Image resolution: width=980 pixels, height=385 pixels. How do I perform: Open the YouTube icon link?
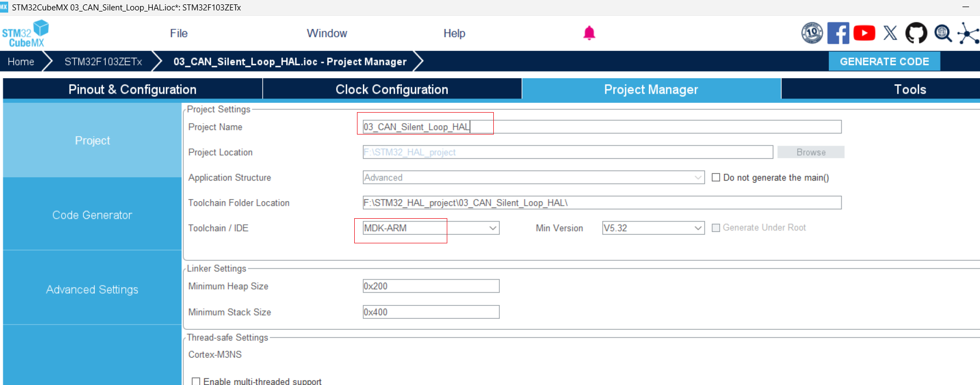click(864, 33)
